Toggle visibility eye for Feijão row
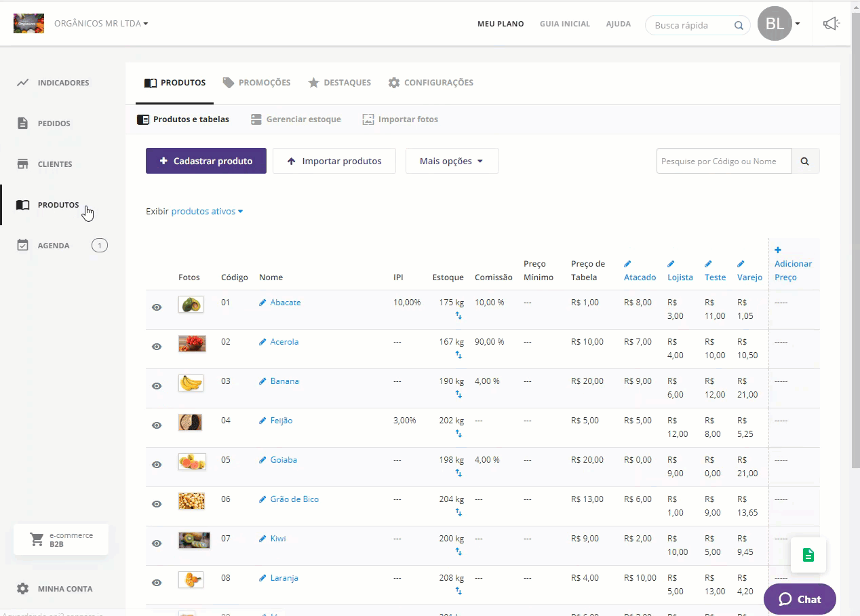This screenshot has height=616, width=860. tap(157, 425)
